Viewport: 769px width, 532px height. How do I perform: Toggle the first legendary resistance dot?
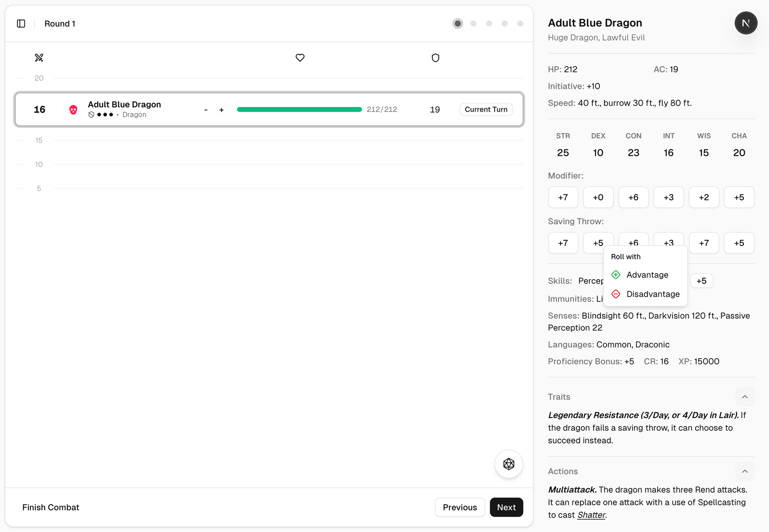[99, 115]
